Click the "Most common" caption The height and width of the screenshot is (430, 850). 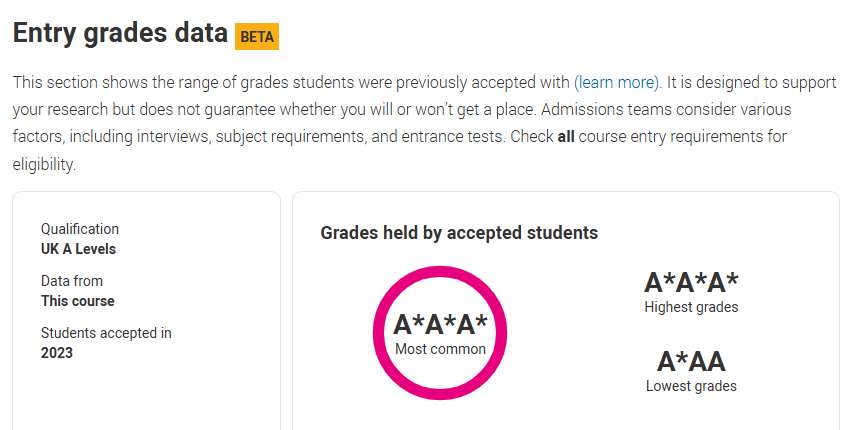tap(440, 349)
